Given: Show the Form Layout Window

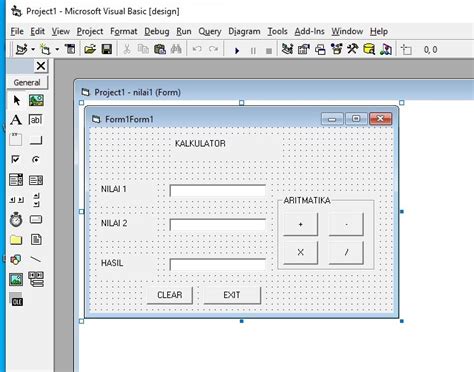Looking at the screenshot, I should (320, 50).
